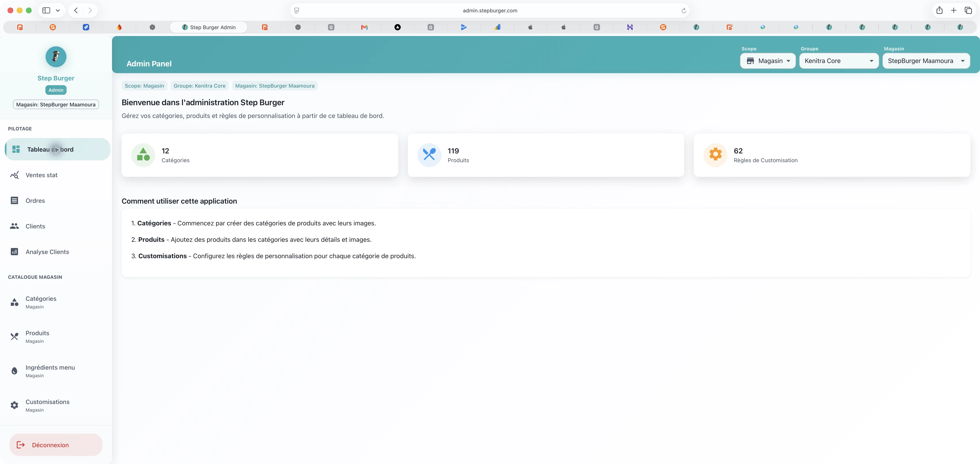Click the Scope: Magasin breadcrumb chip

pos(144,86)
